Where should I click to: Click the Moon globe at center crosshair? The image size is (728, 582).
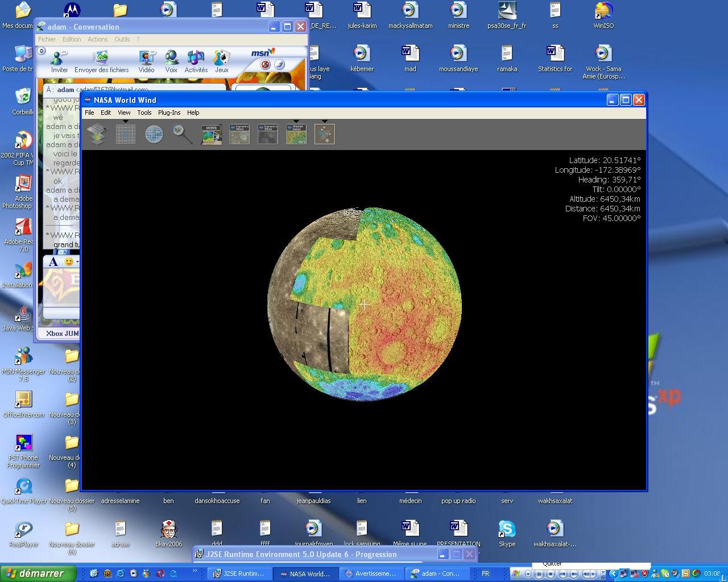point(364,304)
